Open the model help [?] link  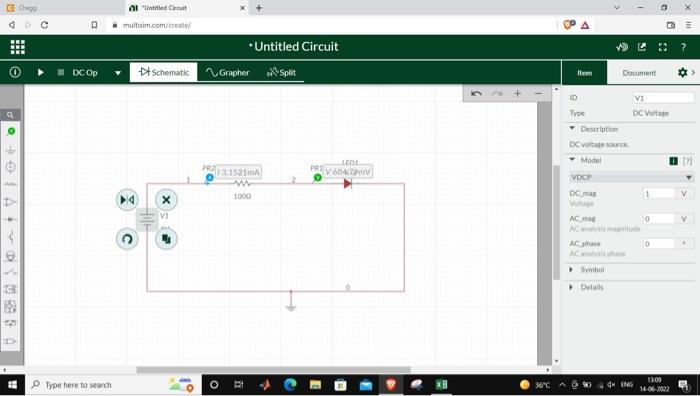point(688,161)
